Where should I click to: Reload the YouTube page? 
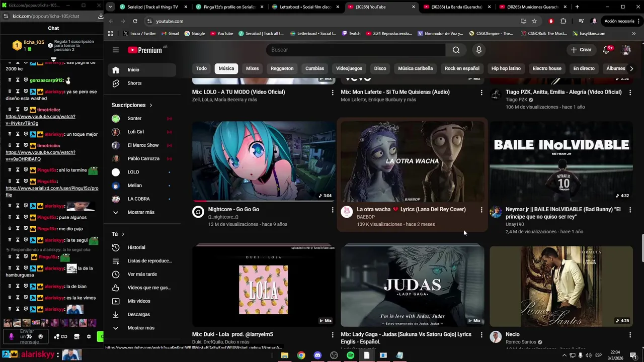coord(135,21)
